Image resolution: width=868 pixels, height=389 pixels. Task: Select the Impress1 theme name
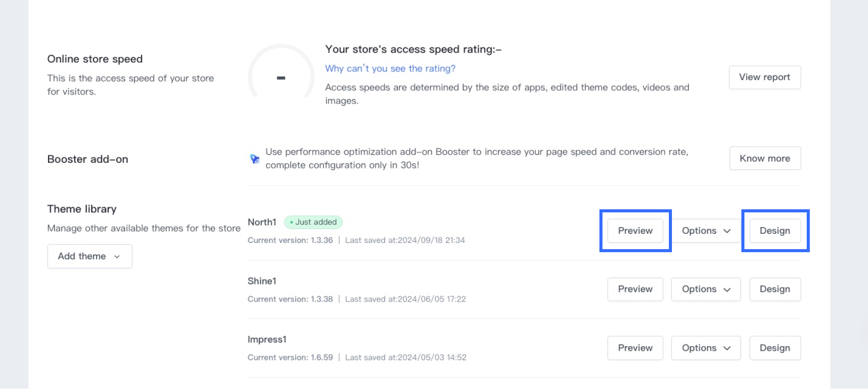(267, 339)
